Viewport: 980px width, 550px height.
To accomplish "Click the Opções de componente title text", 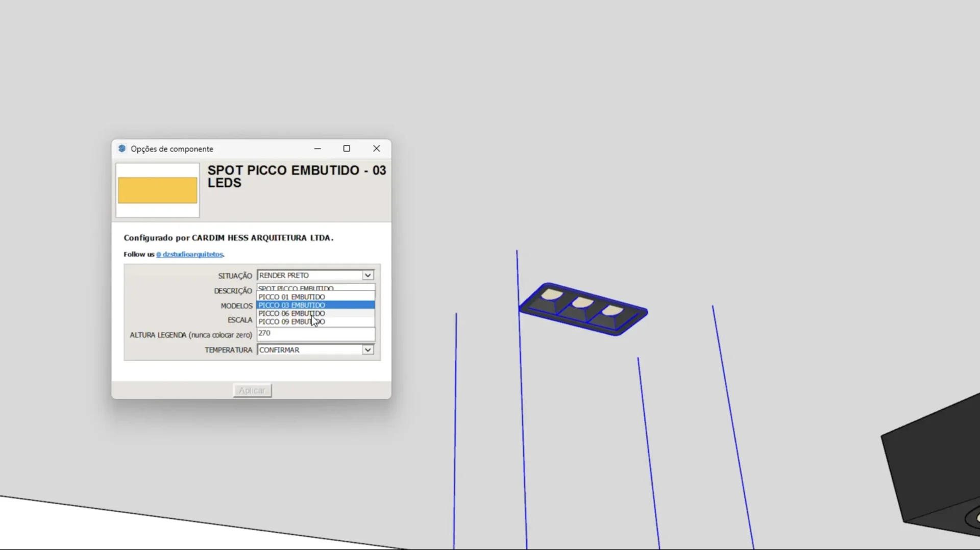I will click(172, 149).
